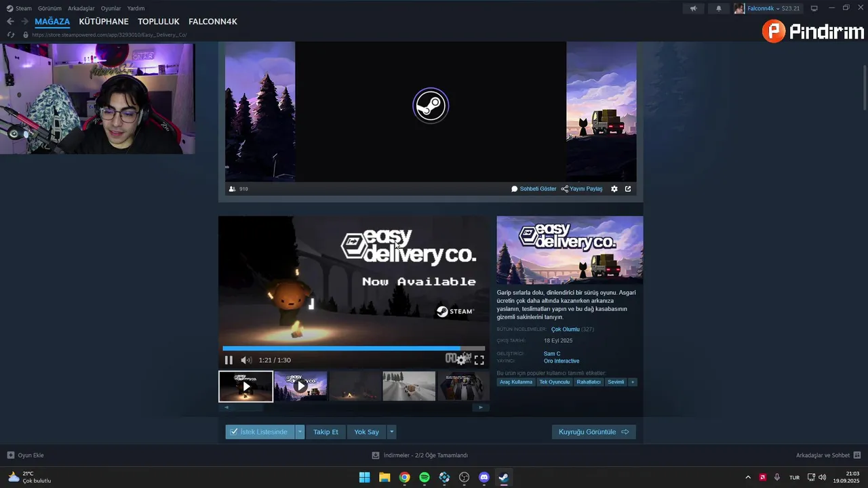This screenshot has width=868, height=488.
Task: Go back with the navigation arrow
Action: 10,22
